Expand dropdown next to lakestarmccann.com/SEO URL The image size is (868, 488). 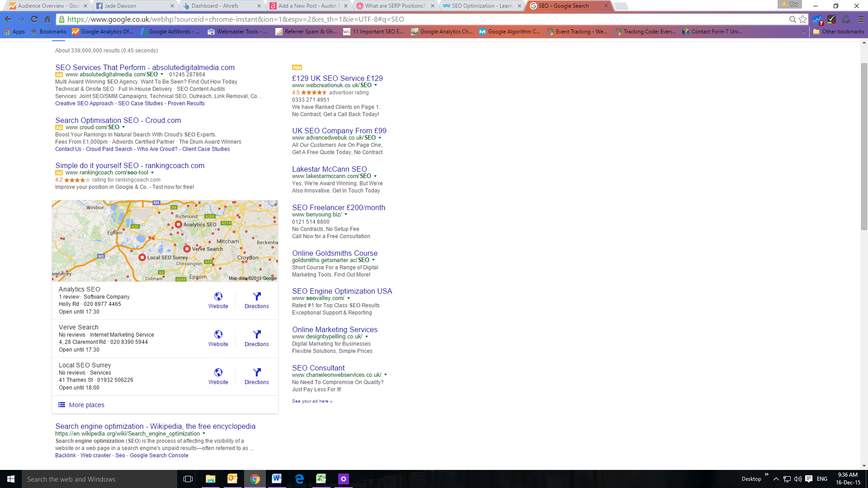pyautogui.click(x=375, y=176)
